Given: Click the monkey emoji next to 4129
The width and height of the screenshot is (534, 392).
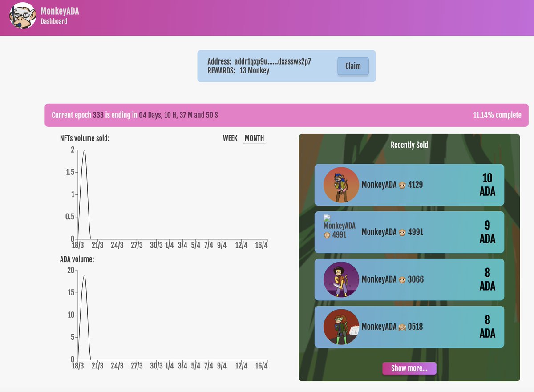Looking at the screenshot, I should pos(402,185).
